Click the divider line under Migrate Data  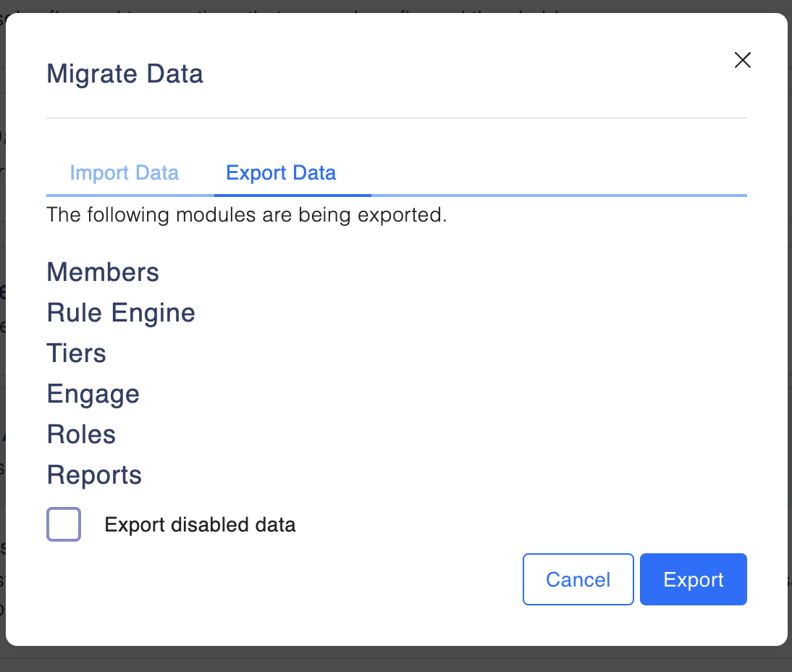396,117
